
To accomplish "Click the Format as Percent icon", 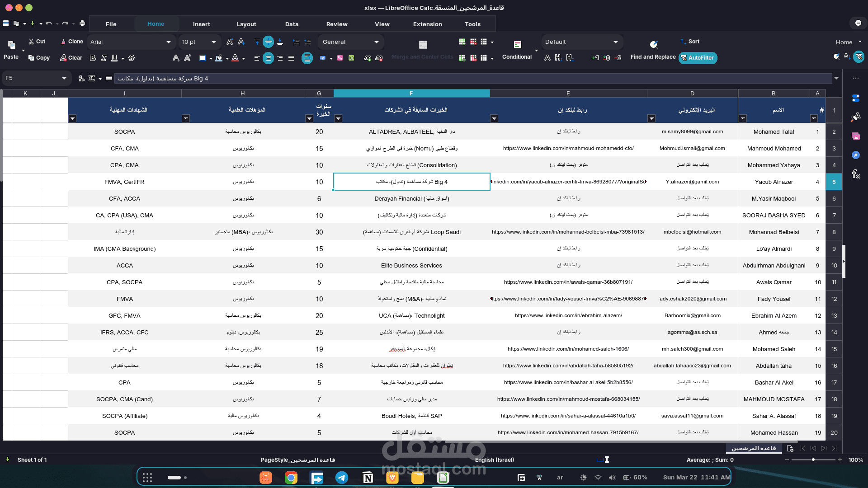I will click(x=340, y=58).
